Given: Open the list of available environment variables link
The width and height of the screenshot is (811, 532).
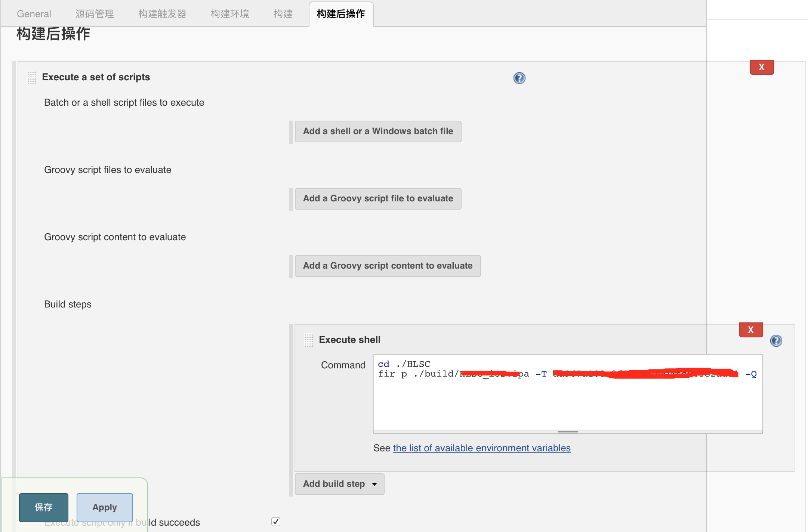Looking at the screenshot, I should (482, 448).
